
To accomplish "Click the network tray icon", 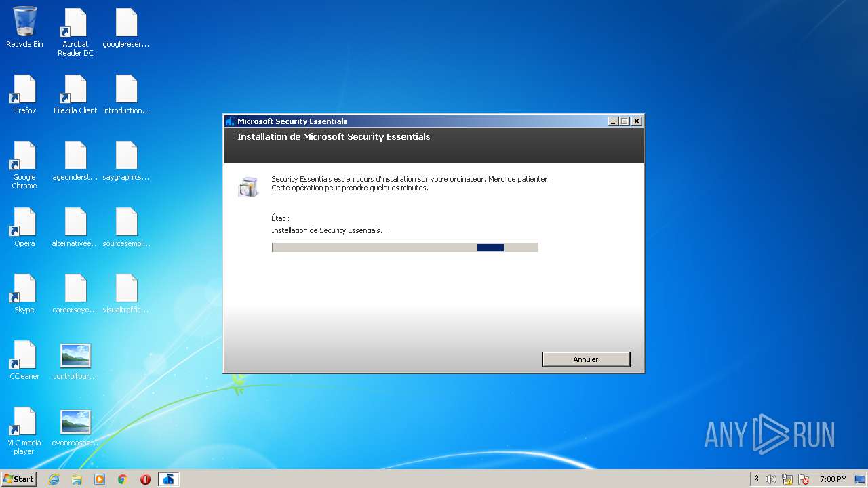I will [x=787, y=479].
